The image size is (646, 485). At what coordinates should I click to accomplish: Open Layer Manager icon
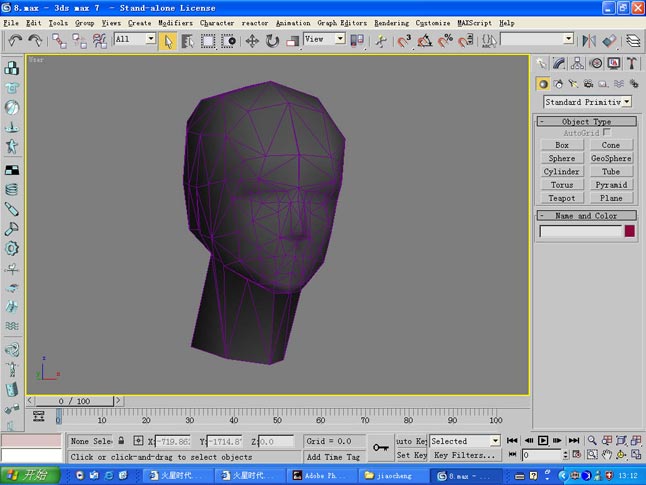click(x=633, y=40)
